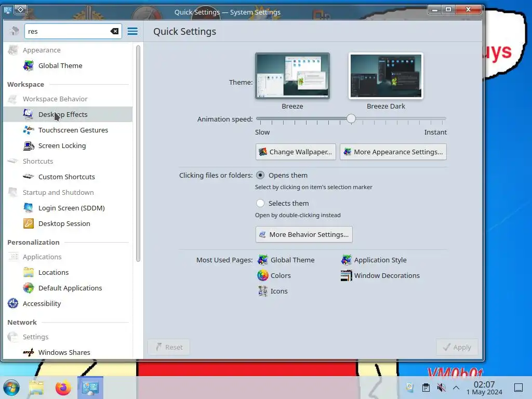Screen dimensions: 532x399
Task: Open Icons under Most Used Pages
Action: [272, 291]
